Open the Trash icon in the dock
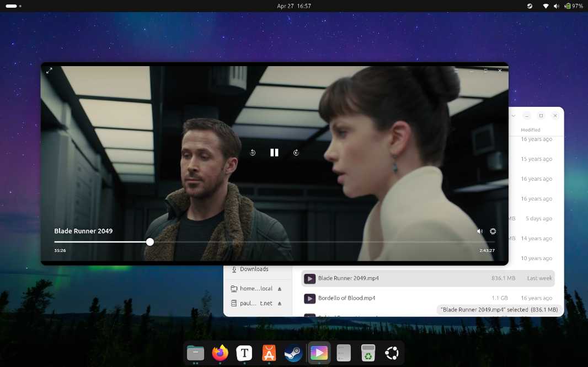Viewport: 588px width, 367px height. 368,353
